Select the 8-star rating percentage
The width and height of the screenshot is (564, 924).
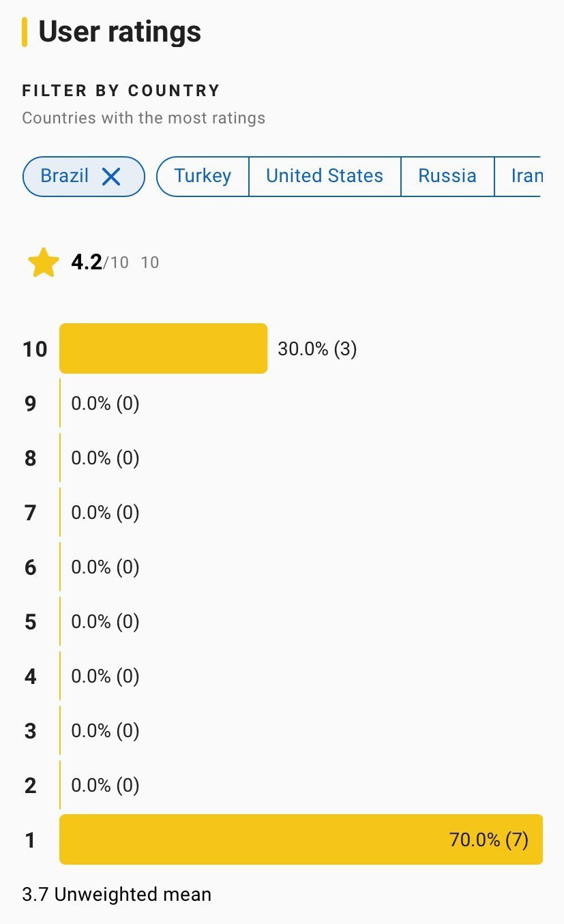tap(105, 458)
